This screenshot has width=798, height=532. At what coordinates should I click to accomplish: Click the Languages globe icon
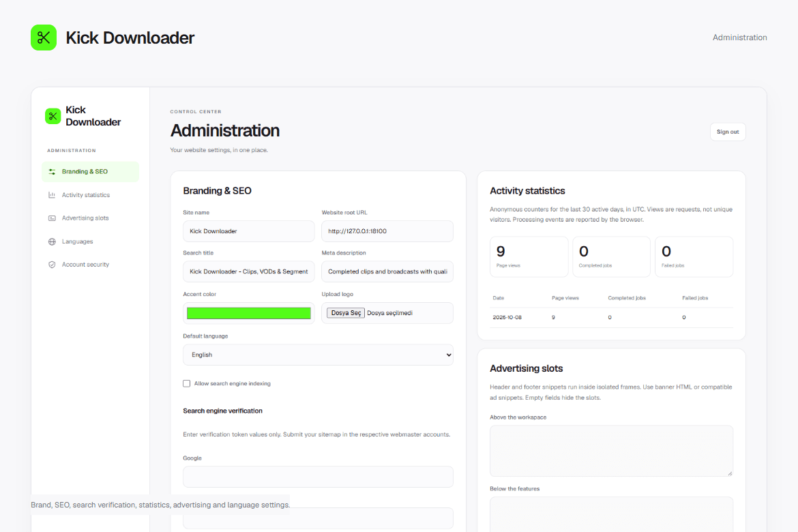click(52, 241)
